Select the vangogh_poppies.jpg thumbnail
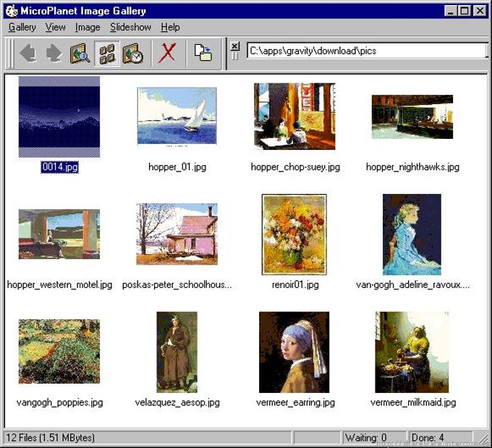This screenshot has height=448, width=492. click(x=59, y=352)
